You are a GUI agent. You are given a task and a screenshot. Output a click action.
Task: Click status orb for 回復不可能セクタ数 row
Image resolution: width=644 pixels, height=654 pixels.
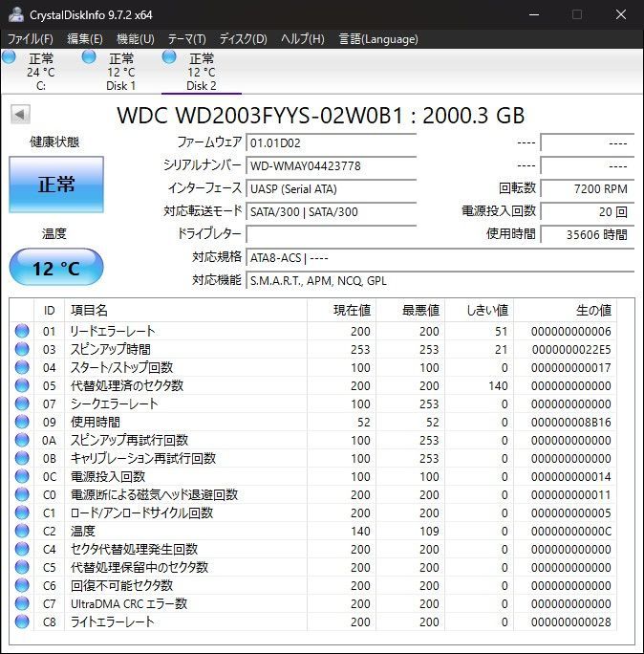[x=22, y=585]
